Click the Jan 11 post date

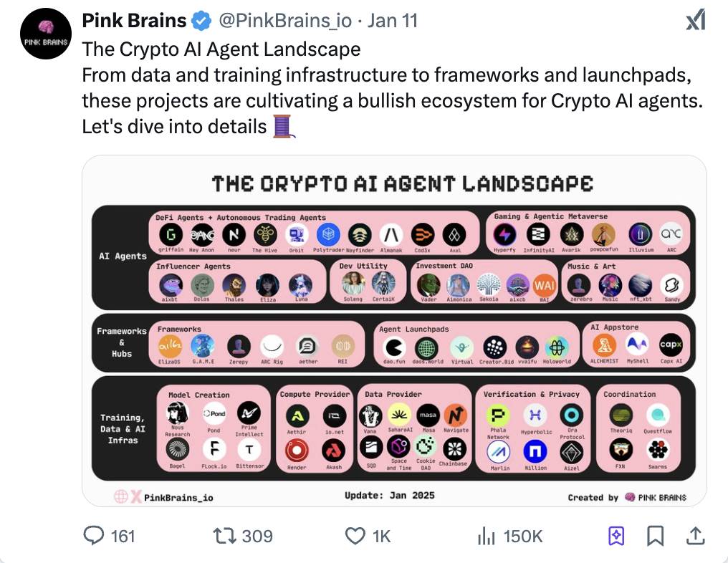point(392,21)
